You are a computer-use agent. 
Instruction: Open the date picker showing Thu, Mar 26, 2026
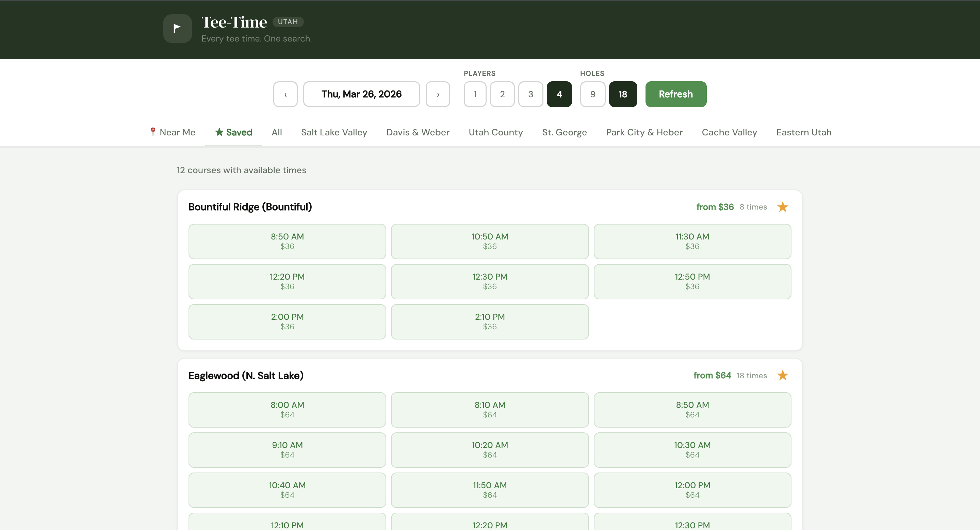click(x=361, y=94)
